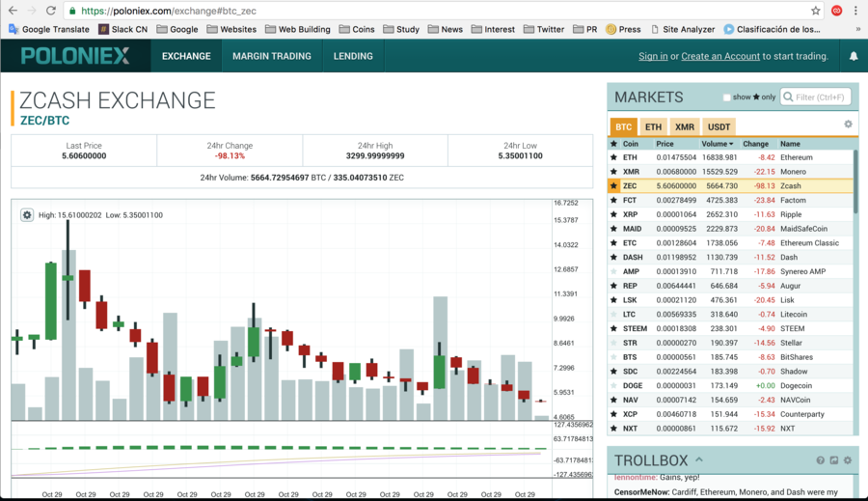Select Dash market row
The height and width of the screenshot is (501, 868).
[730, 257]
